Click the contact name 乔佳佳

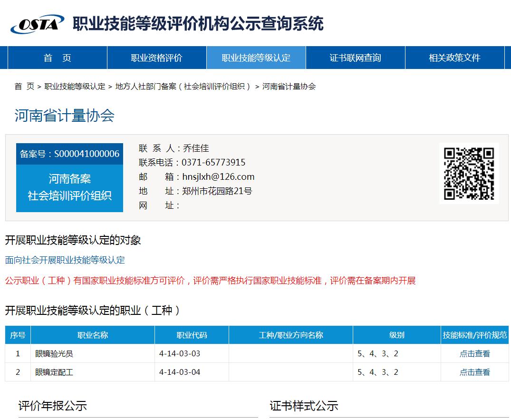coord(196,148)
